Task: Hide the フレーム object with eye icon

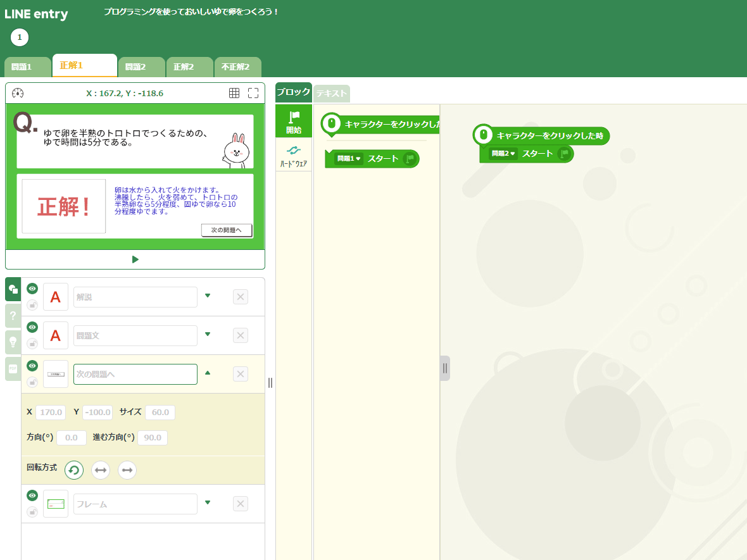Action: pyautogui.click(x=32, y=495)
